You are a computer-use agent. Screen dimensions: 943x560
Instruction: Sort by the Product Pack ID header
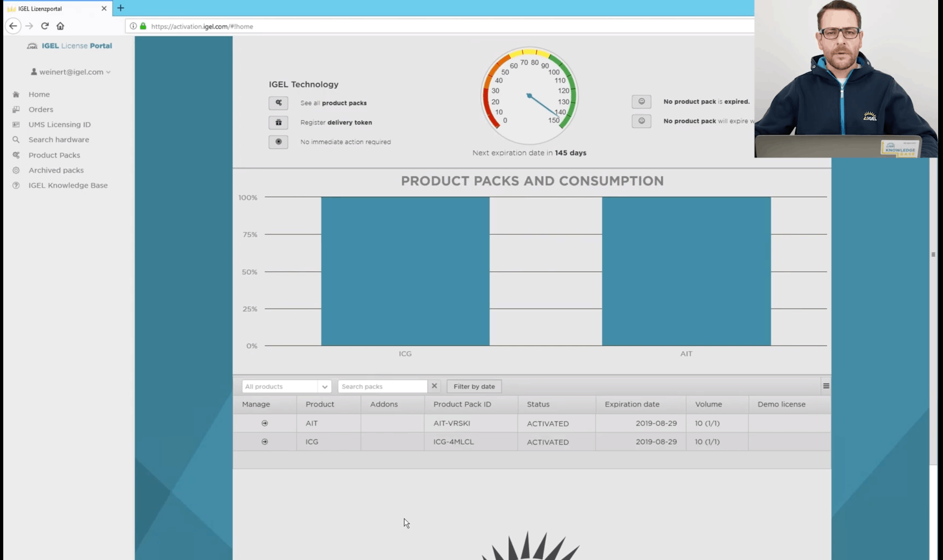coord(471,404)
